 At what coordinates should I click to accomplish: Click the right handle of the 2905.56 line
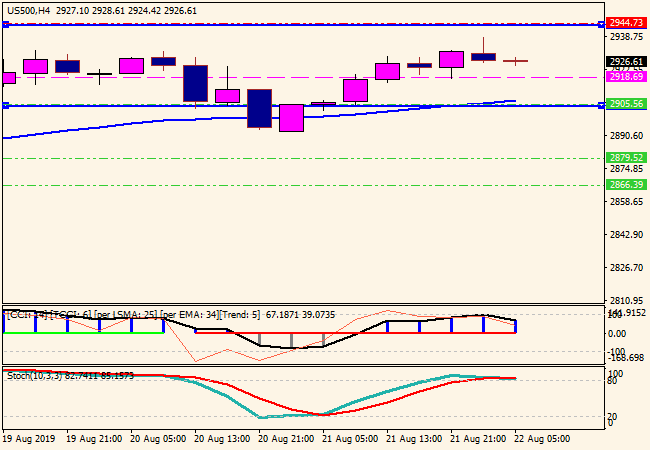pyautogui.click(x=600, y=105)
